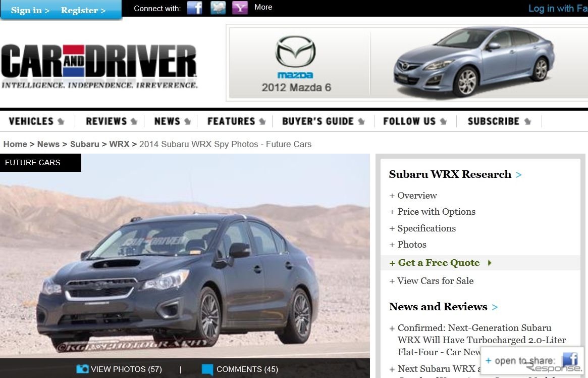Image resolution: width=588 pixels, height=378 pixels.
Task: Click the camera icon beside View Photos
Action: tap(82, 369)
